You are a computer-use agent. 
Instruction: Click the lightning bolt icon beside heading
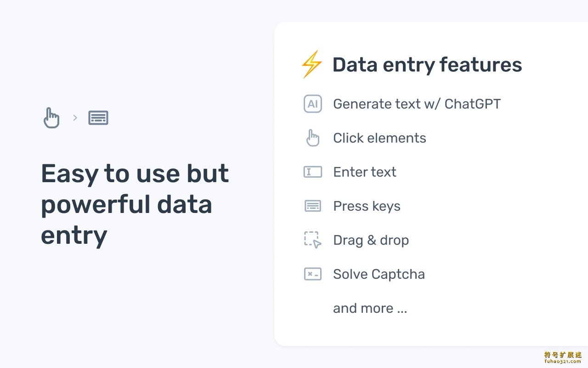click(311, 64)
